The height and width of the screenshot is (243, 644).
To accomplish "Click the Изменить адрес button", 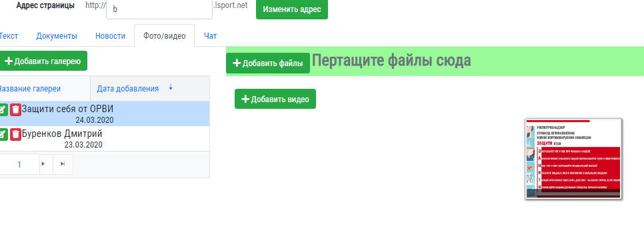I will (292, 9).
